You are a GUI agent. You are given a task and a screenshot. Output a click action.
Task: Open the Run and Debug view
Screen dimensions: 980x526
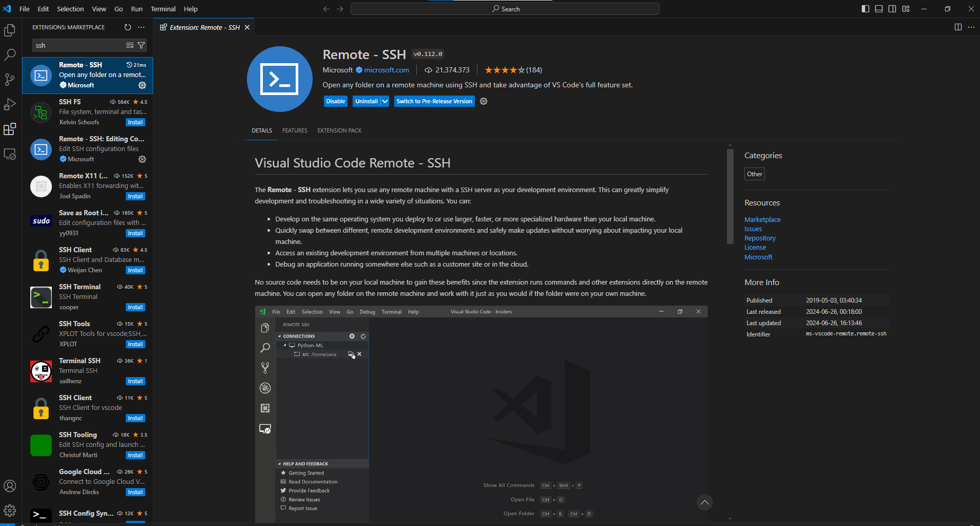[10, 104]
